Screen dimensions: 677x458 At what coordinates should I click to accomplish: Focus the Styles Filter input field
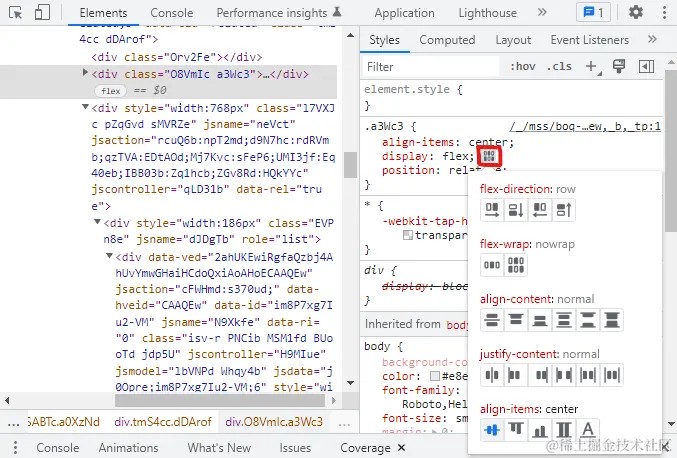pyautogui.click(x=430, y=67)
